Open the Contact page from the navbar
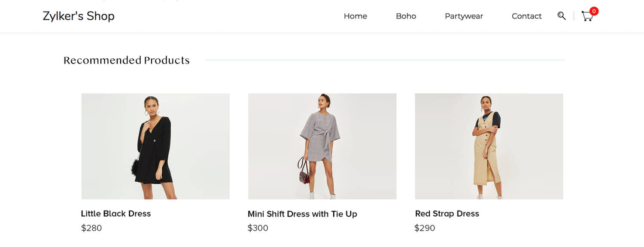Viewport: 644px width, 247px height. tap(526, 16)
